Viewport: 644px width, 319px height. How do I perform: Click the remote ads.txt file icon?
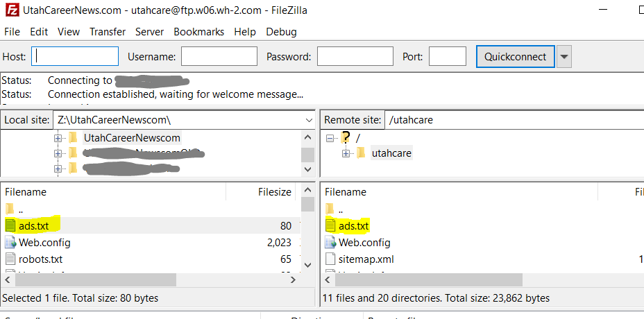pyautogui.click(x=330, y=225)
